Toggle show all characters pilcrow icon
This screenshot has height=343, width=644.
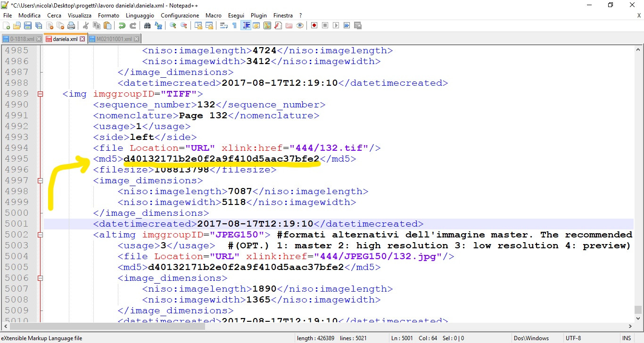tap(234, 25)
